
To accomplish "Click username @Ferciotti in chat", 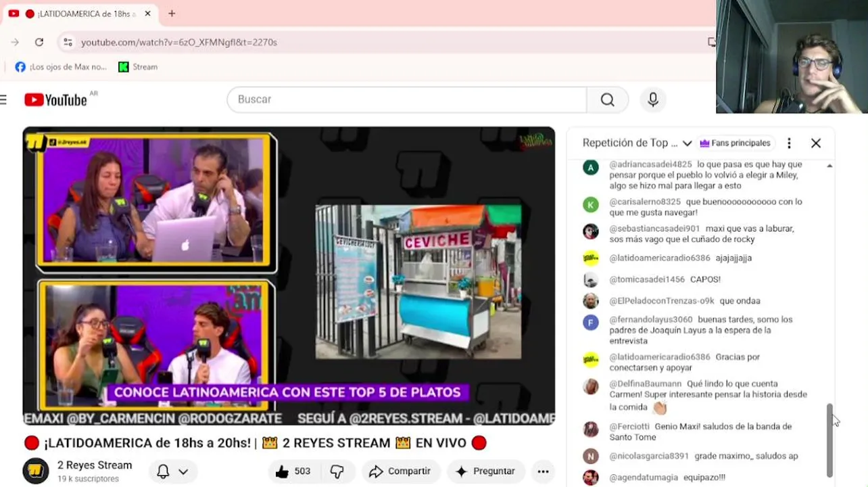I will pos(629,427).
